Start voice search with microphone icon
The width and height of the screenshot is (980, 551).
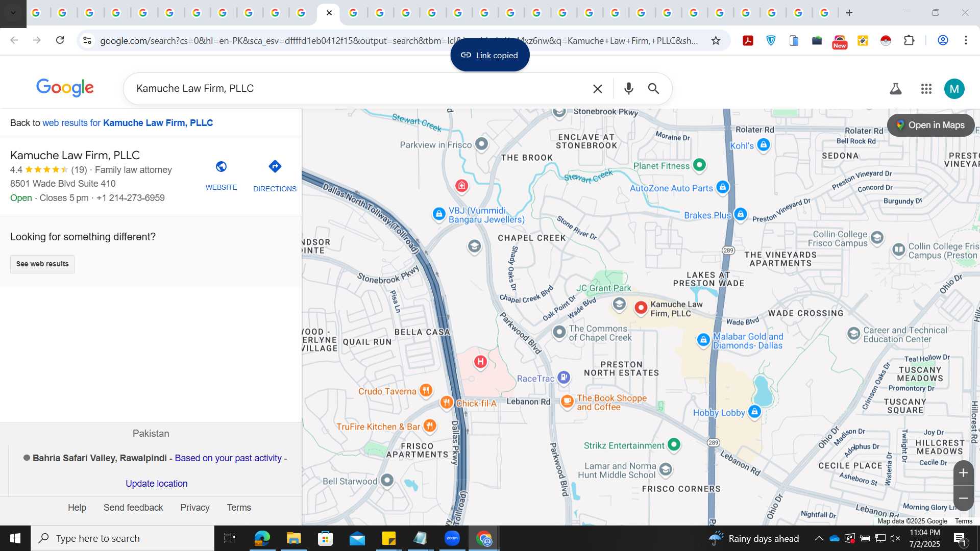(628, 89)
